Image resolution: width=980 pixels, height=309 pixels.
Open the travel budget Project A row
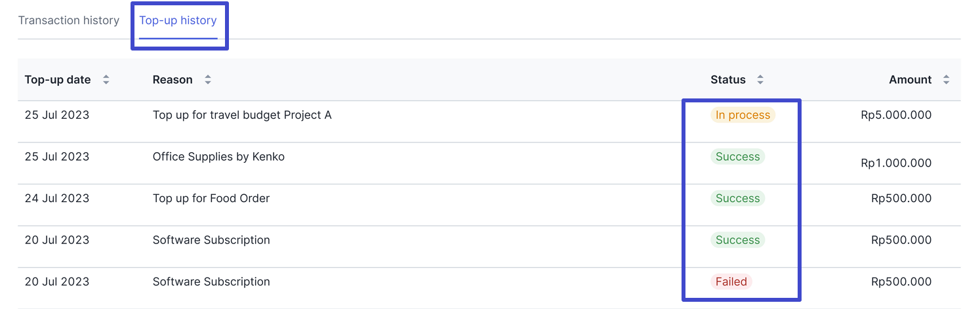[489, 121]
